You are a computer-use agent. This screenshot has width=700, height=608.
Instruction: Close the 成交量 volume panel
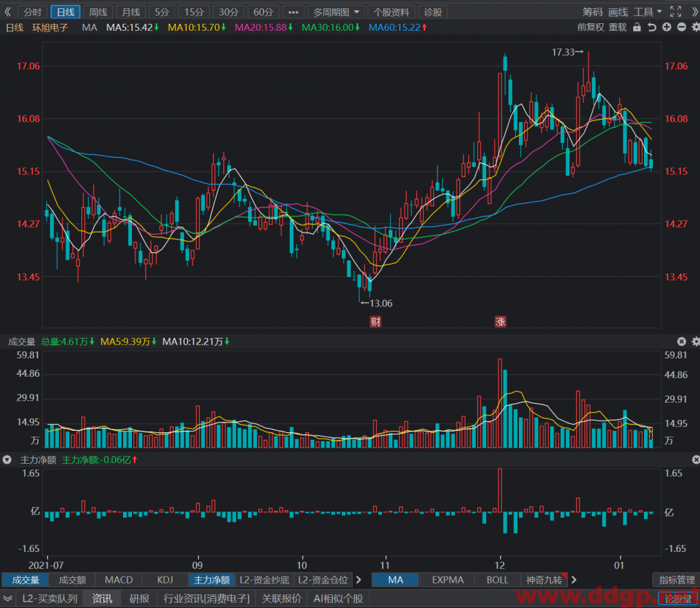[x=682, y=342]
